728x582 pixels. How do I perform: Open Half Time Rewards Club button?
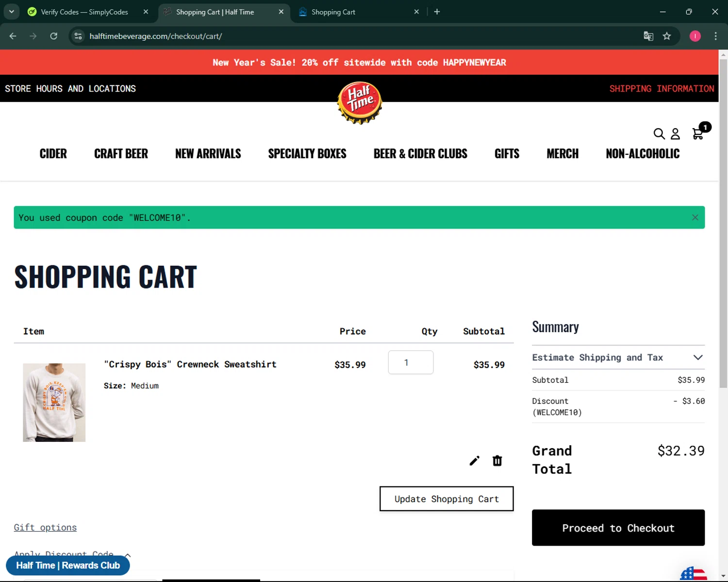click(x=68, y=566)
